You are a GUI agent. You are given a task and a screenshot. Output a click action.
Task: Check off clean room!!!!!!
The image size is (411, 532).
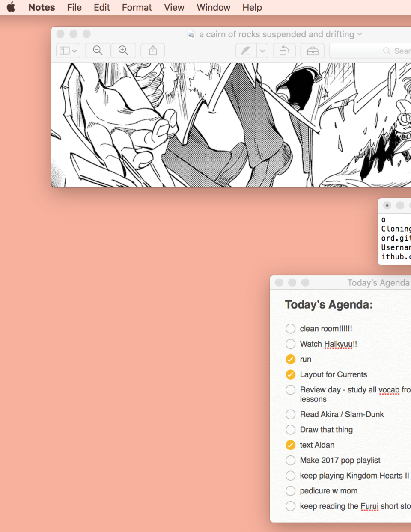[x=290, y=329]
